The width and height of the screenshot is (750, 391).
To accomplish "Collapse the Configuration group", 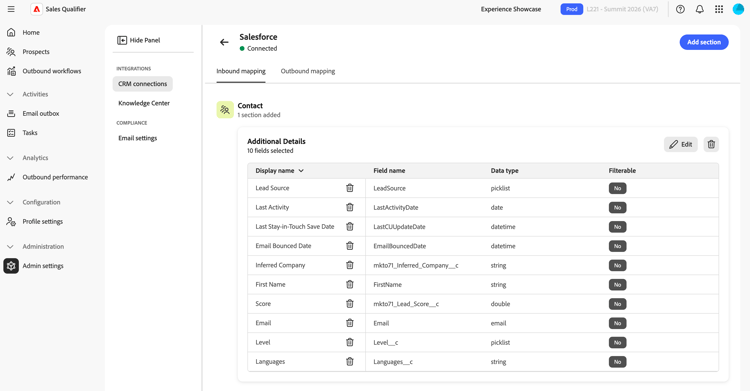I will [10, 202].
